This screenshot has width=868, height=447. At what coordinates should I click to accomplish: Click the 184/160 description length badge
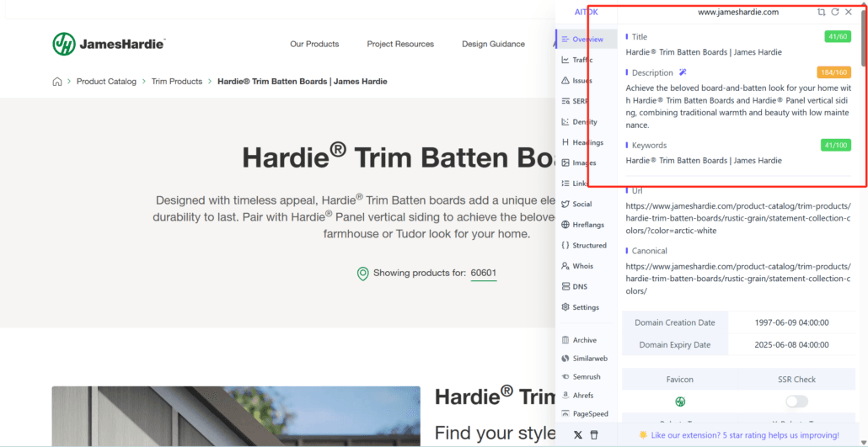click(833, 72)
